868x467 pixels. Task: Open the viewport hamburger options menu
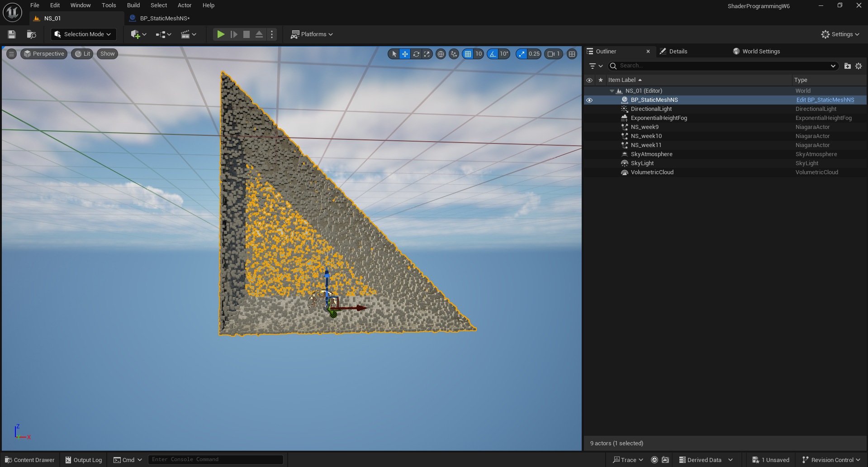[12, 54]
